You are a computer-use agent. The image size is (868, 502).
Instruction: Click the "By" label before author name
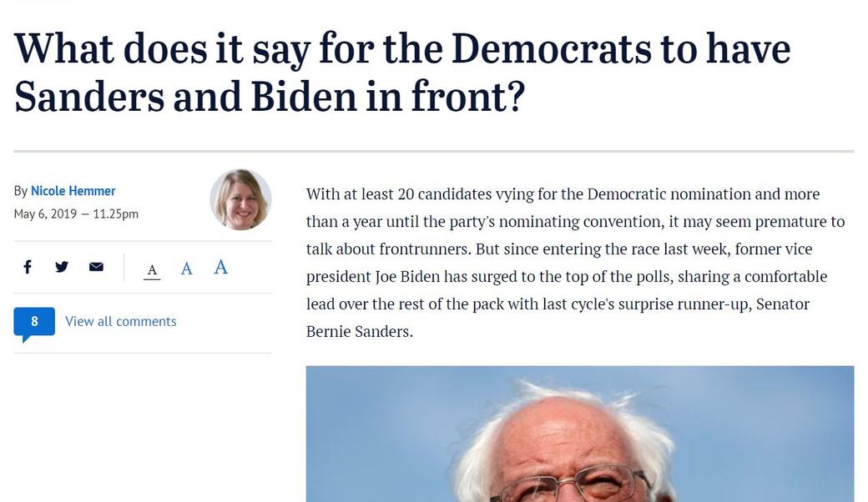point(21,191)
